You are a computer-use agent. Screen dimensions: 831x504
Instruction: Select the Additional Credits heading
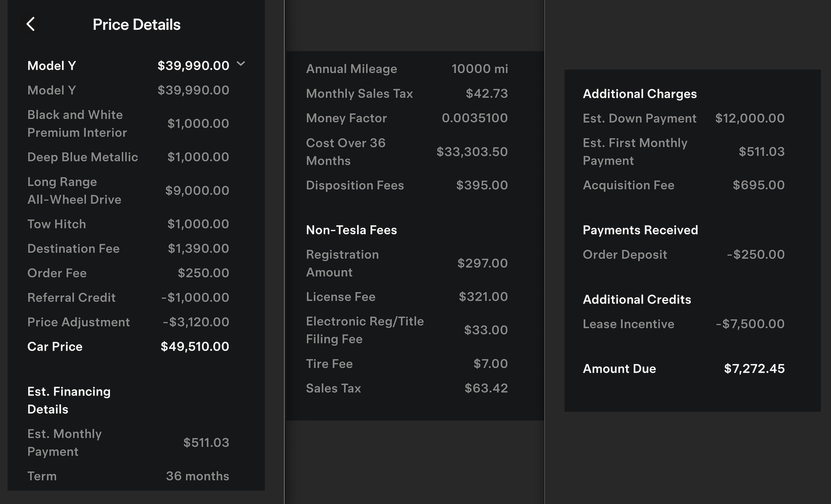[637, 299]
